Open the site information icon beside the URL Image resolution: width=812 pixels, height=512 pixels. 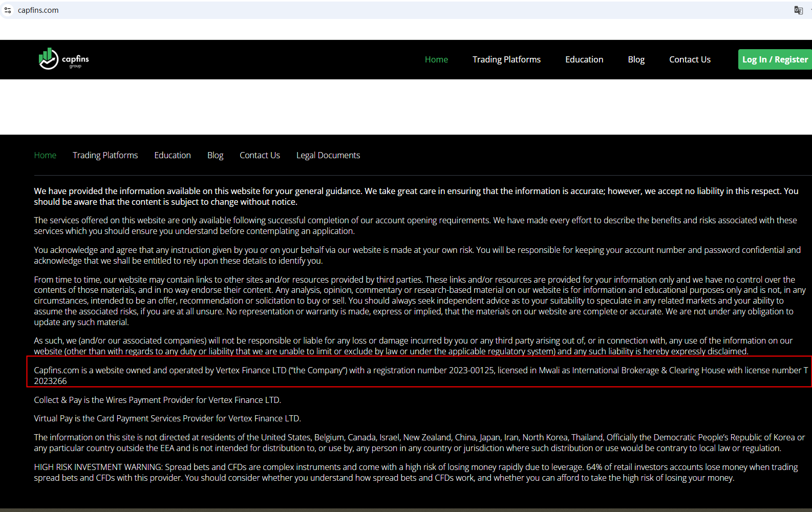pyautogui.click(x=8, y=10)
